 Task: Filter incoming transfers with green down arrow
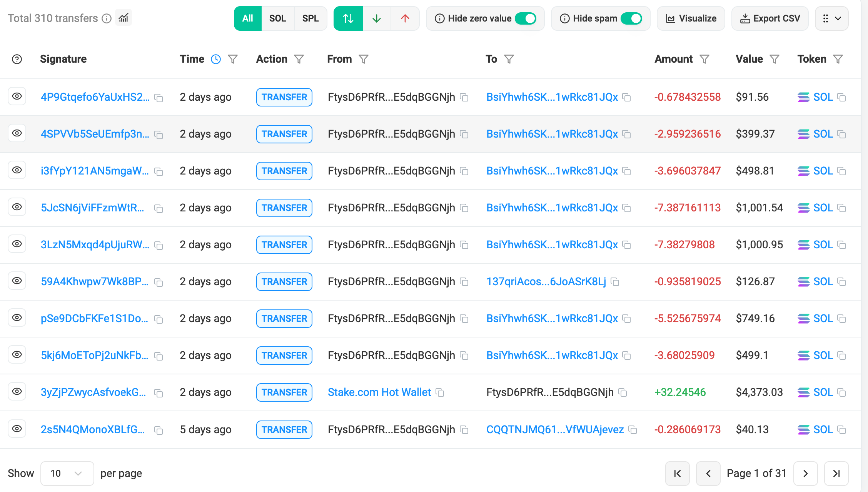click(377, 18)
